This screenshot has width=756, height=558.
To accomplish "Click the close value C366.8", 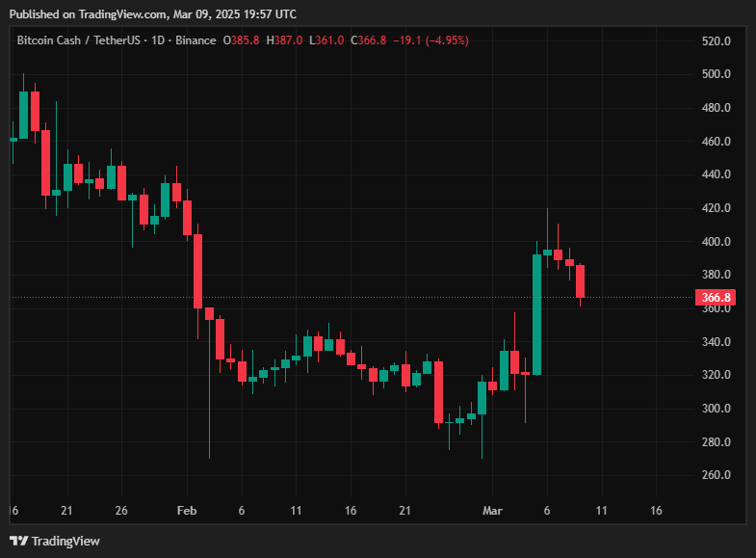I will click(x=368, y=40).
